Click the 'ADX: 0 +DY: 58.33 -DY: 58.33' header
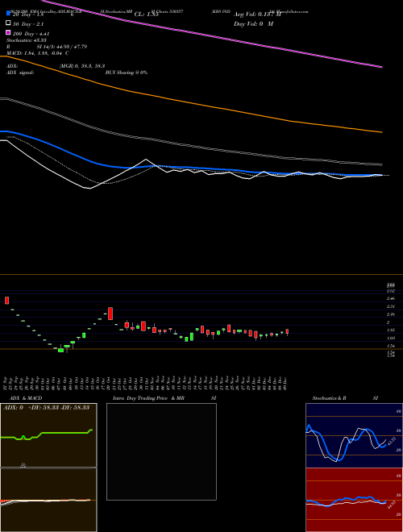Image resolution: width=403 pixels, height=532 pixels. [47, 407]
